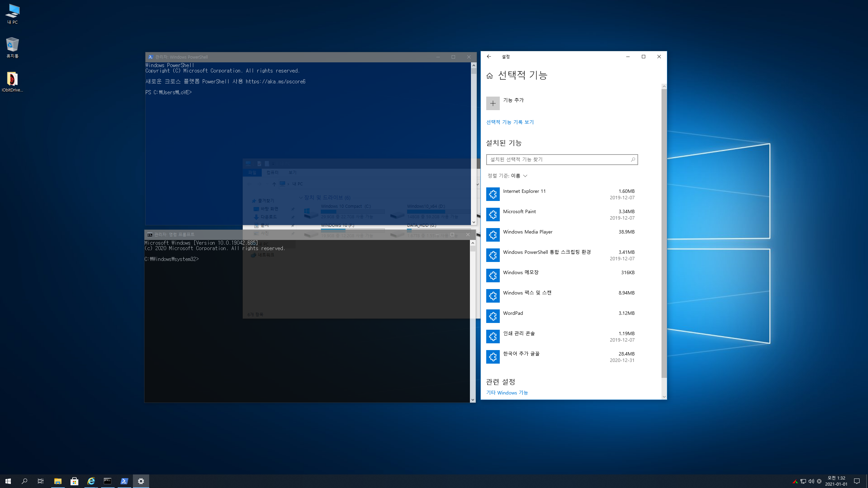Viewport: 868px width, 488px height.
Task: Open the 선택적 기능 기록 보기 link
Action: (x=510, y=122)
